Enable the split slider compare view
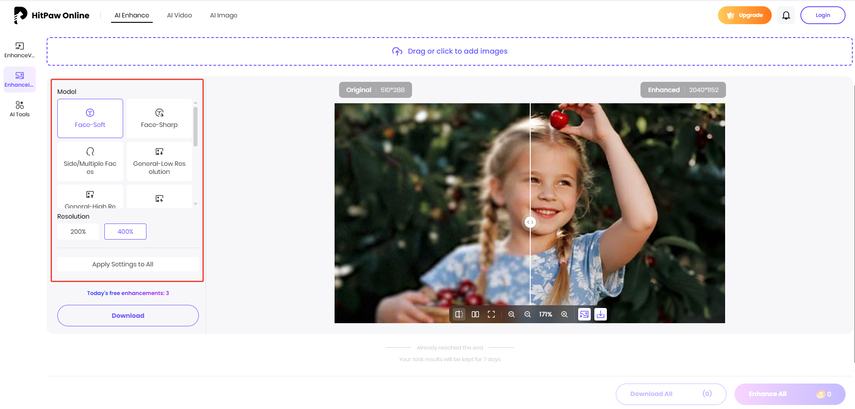This screenshot has width=855, height=409. [x=459, y=314]
